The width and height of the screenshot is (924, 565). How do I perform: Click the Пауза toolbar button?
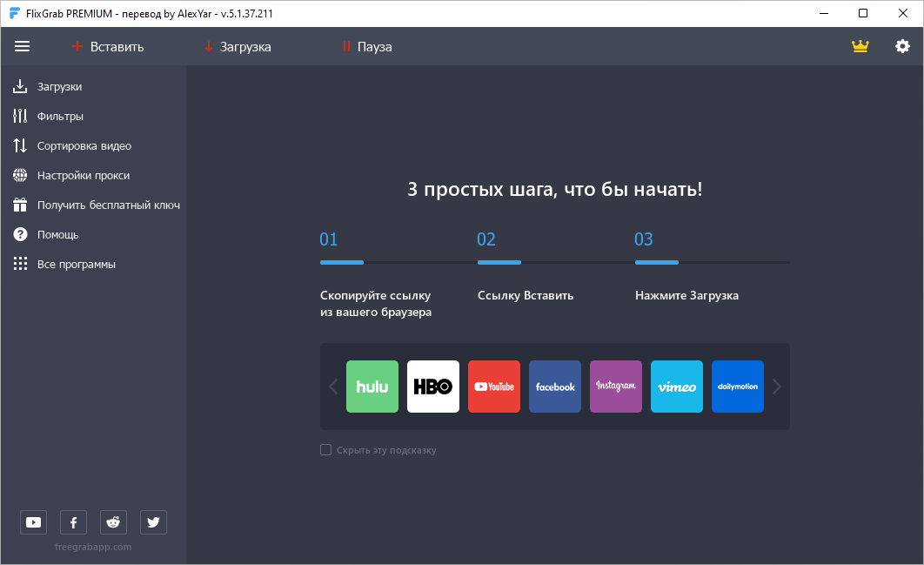click(x=366, y=47)
